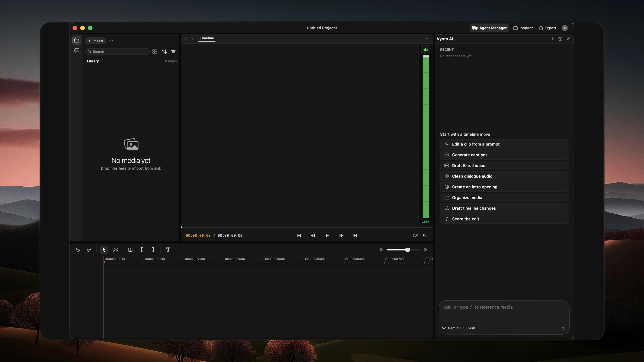Image resolution: width=644 pixels, height=362 pixels.
Task: Toggle the Inspect panel
Action: point(523,28)
